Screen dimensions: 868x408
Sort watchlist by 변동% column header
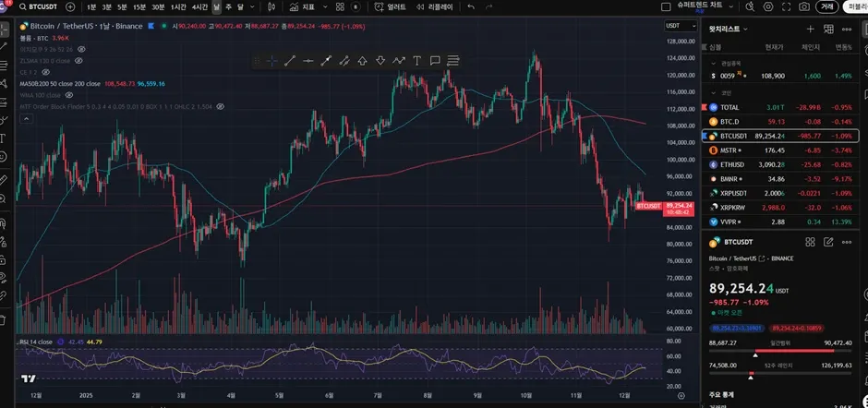(844, 47)
